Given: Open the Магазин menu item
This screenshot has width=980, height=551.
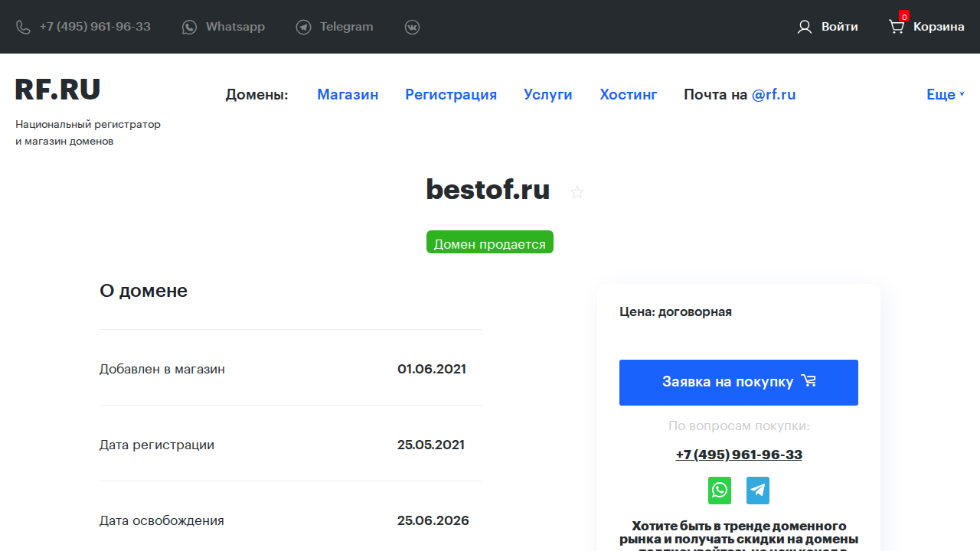Looking at the screenshot, I should [348, 94].
